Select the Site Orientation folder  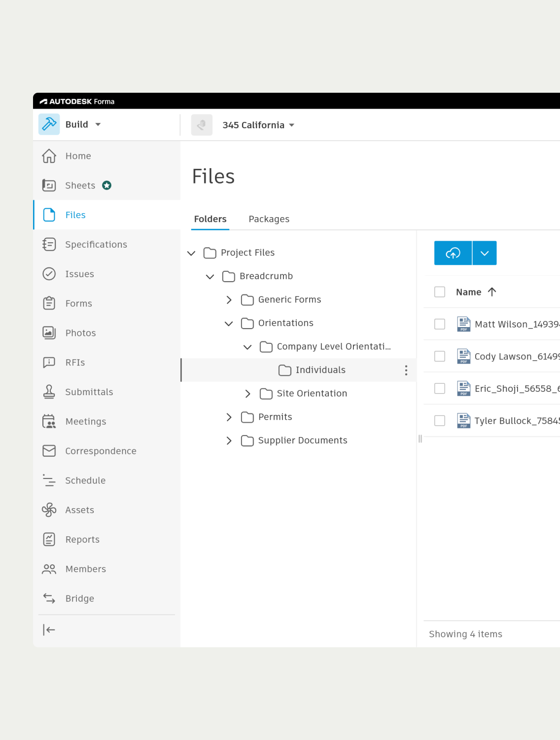(x=312, y=393)
